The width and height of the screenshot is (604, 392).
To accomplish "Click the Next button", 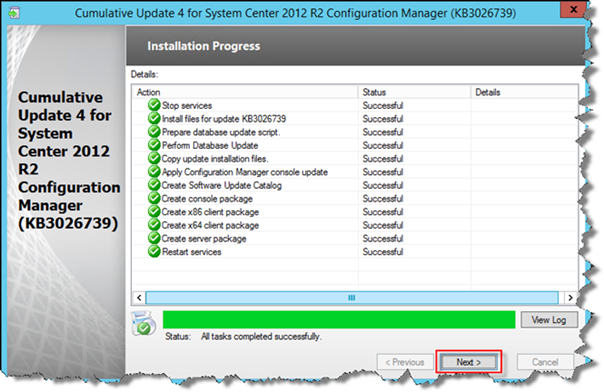I will [x=469, y=362].
